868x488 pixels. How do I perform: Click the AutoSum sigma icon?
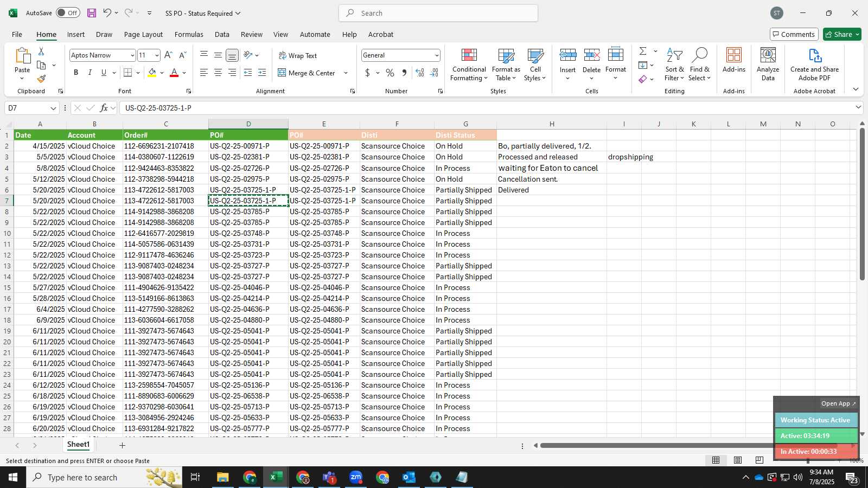click(x=643, y=51)
